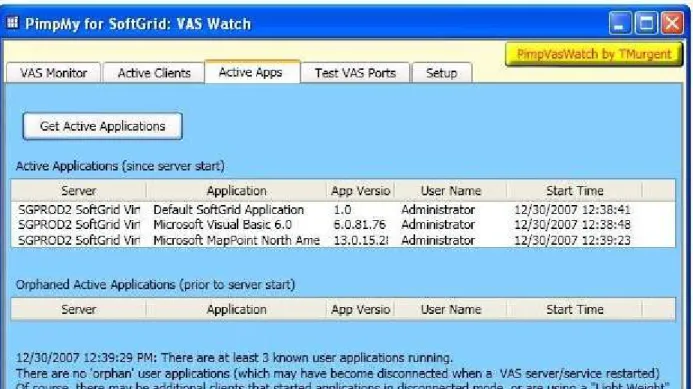This screenshot has height=389, width=693.
Task: Click Administrator in the Visual Basic row
Action: pos(438,225)
